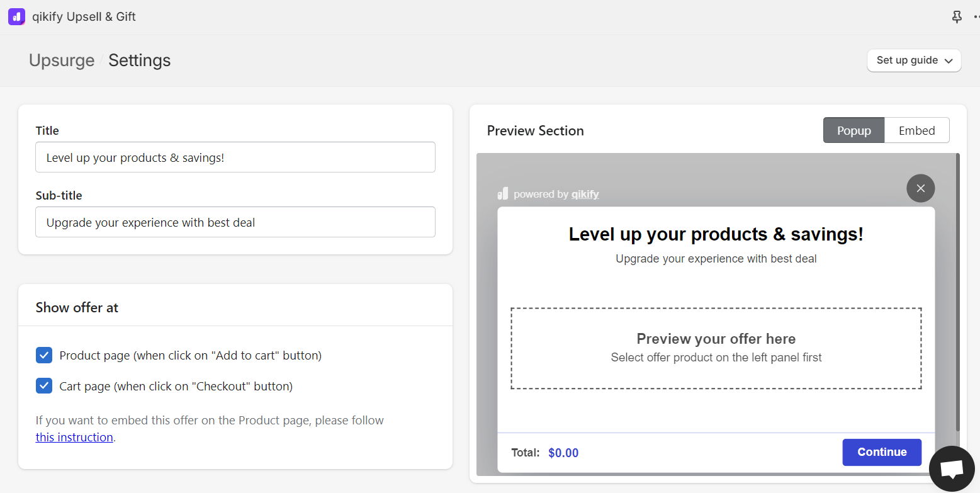Viewport: 980px width, 493px height.
Task: Click the 'Total:' label in the preview
Action: tap(526, 453)
